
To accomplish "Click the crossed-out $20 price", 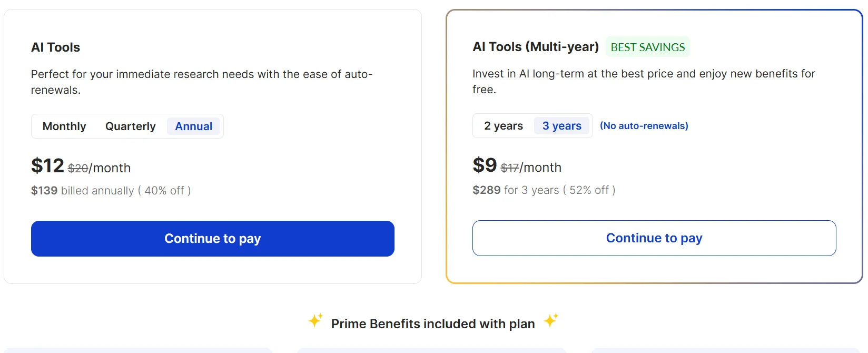I will tap(78, 168).
